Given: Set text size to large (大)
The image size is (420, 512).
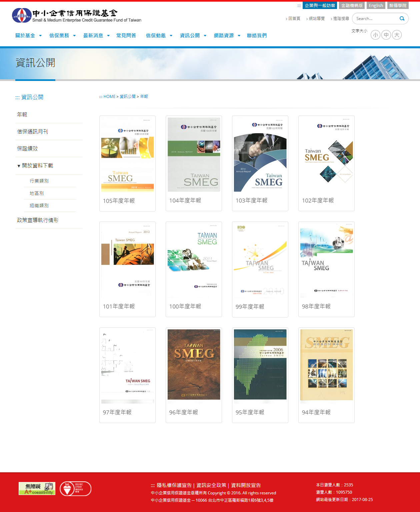Looking at the screenshot, I should [397, 35].
